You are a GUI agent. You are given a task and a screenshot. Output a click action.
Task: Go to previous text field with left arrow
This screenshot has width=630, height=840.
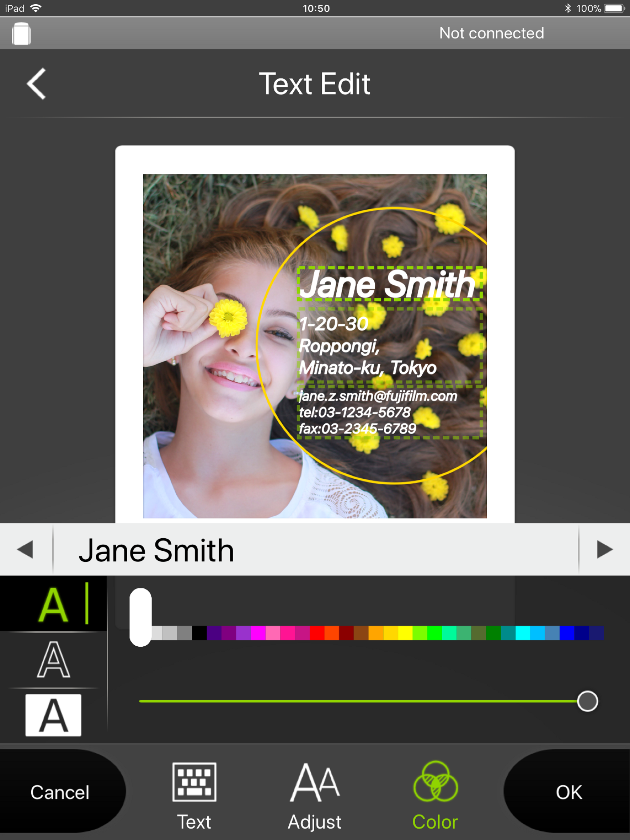click(26, 549)
